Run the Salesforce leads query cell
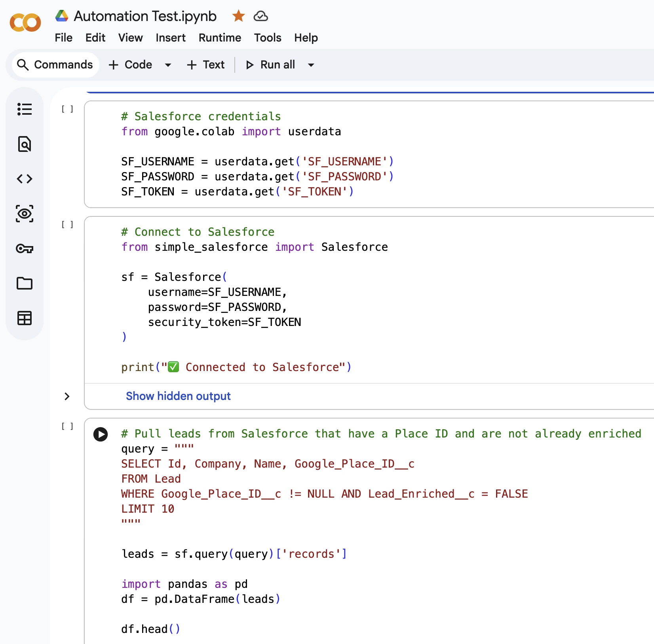Viewport: 654px width, 644px height. 100,434
